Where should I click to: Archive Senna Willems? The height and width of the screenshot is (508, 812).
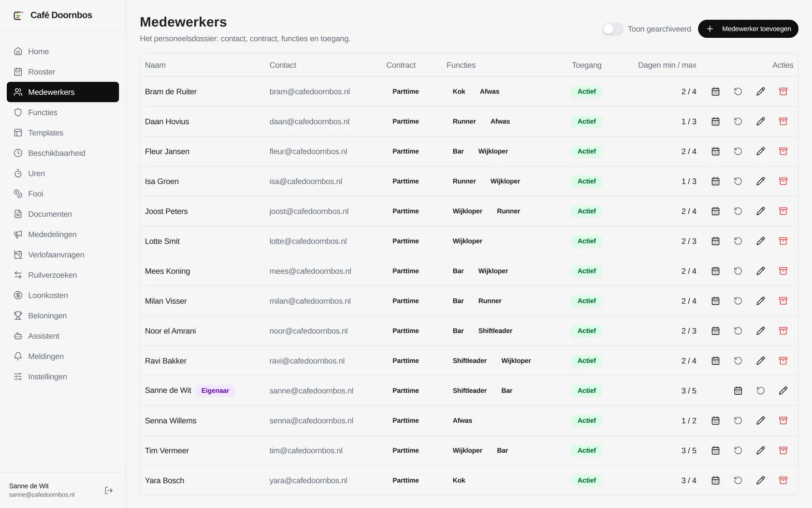tap(783, 420)
